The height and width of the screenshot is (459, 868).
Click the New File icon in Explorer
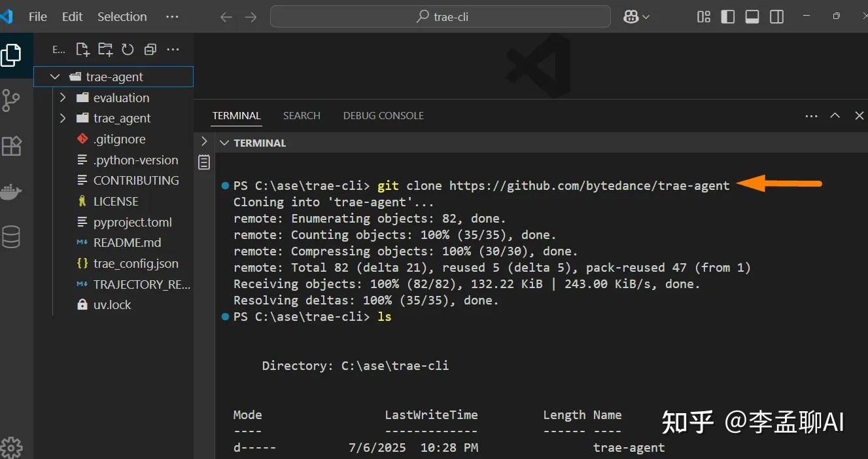tap(82, 49)
